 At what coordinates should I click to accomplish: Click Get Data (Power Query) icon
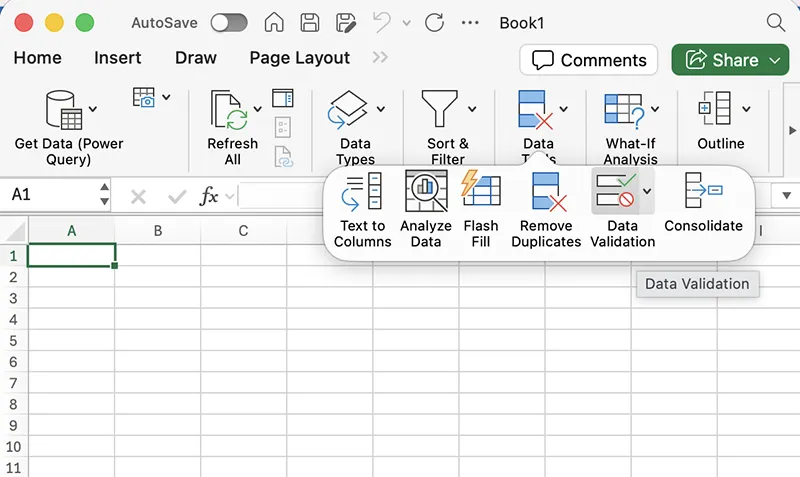64,109
